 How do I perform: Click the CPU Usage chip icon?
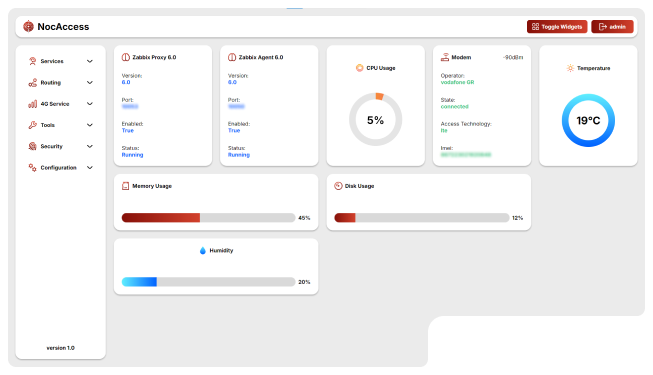point(359,68)
